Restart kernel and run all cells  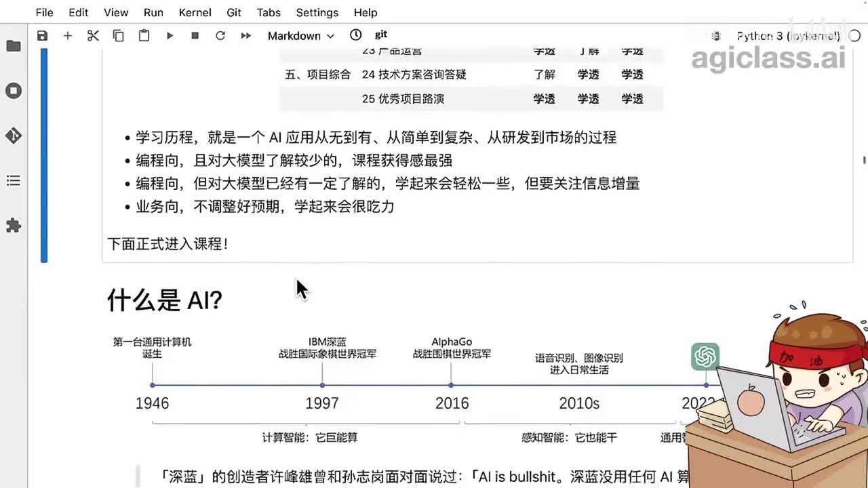[245, 35]
